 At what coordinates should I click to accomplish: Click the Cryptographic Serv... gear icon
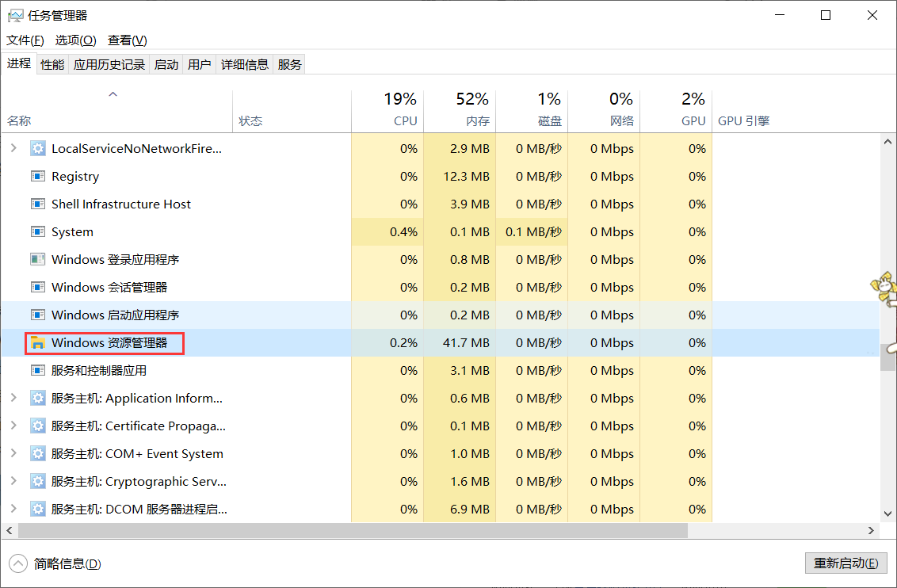coord(38,482)
